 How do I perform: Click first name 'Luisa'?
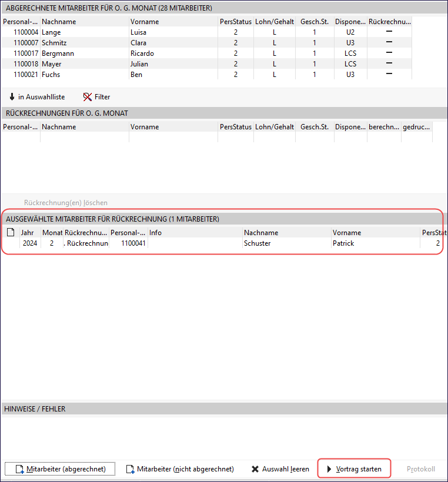[x=138, y=32]
